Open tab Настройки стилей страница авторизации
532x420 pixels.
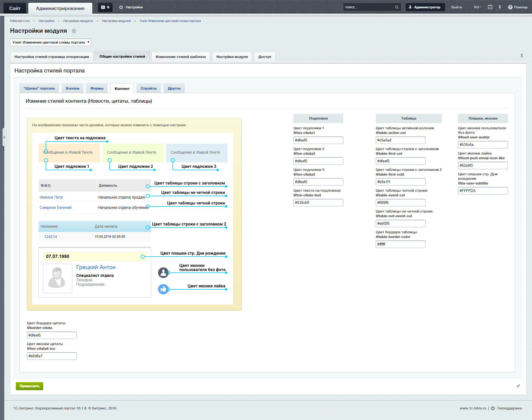click(x=52, y=57)
